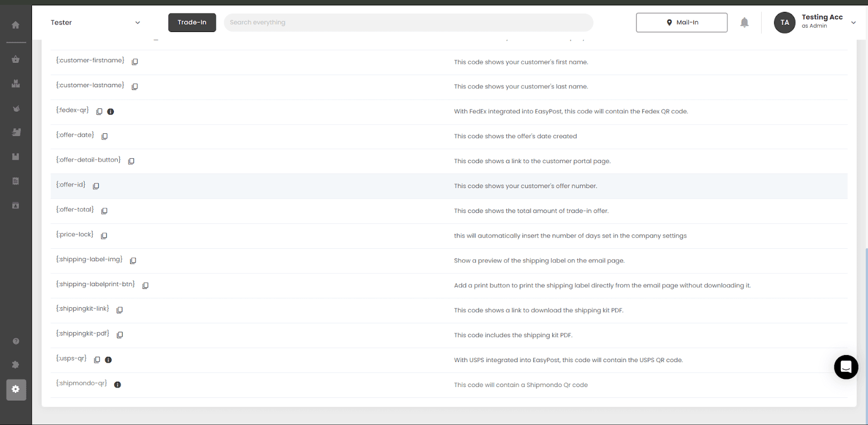Click the TA profile avatar
This screenshot has width=868, height=425.
784,22
